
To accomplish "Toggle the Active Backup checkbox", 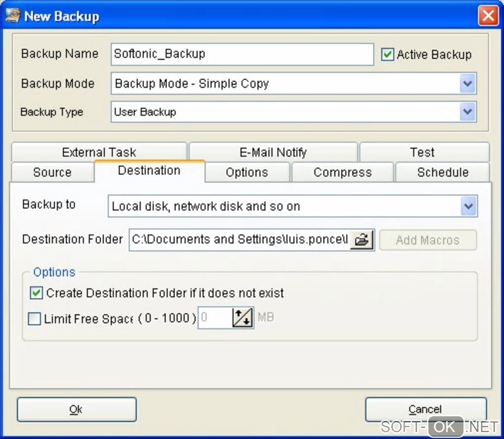I will [387, 54].
